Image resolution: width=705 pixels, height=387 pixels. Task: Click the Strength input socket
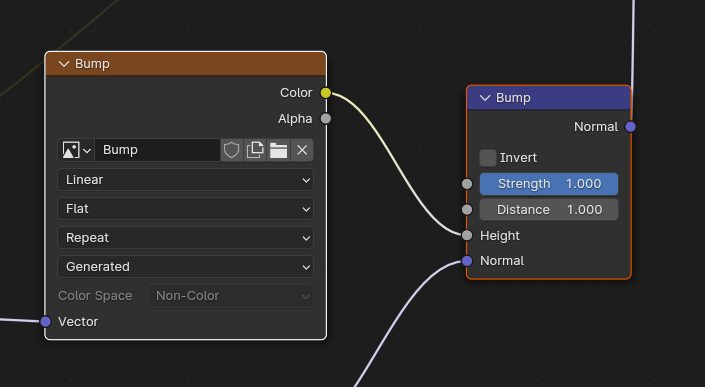[x=467, y=184]
